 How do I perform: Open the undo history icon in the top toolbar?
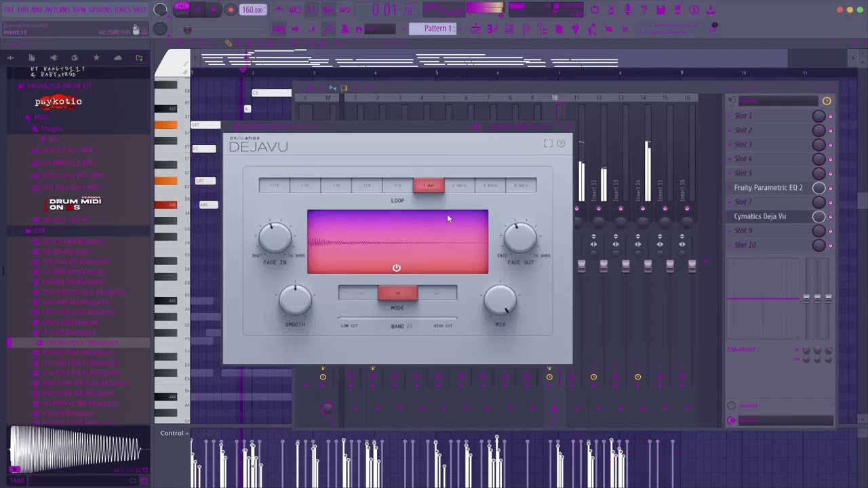coord(595,10)
